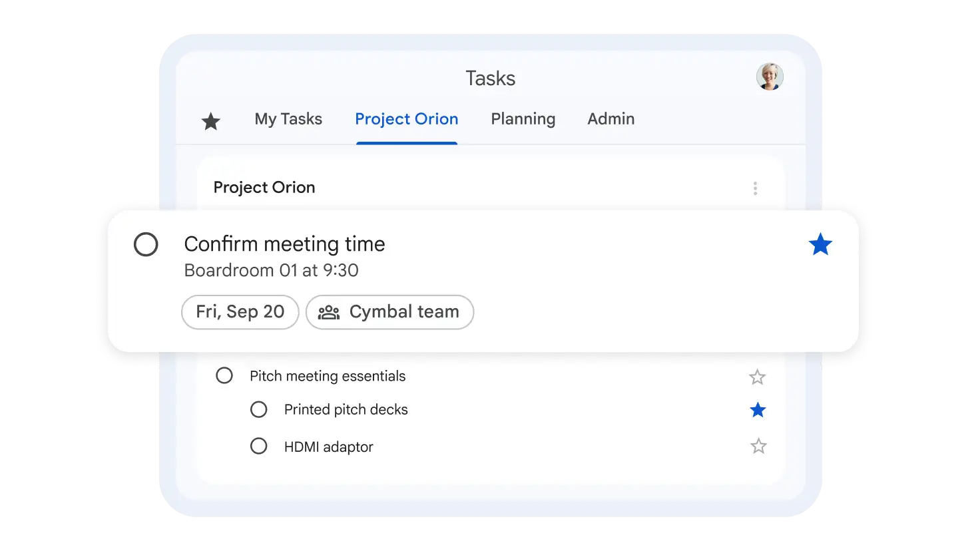The width and height of the screenshot is (980, 551).
Task: Switch to the My Tasks tab
Action: (288, 119)
